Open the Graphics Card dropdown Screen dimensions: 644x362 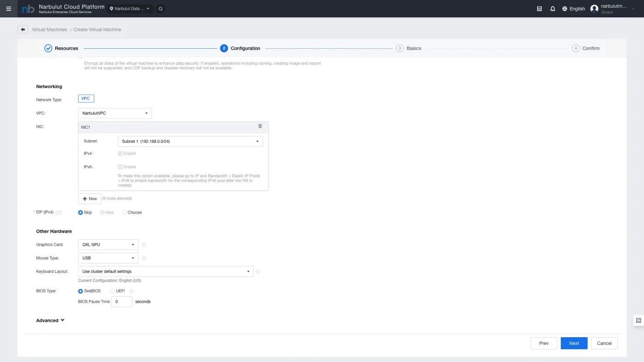pyautogui.click(x=108, y=245)
